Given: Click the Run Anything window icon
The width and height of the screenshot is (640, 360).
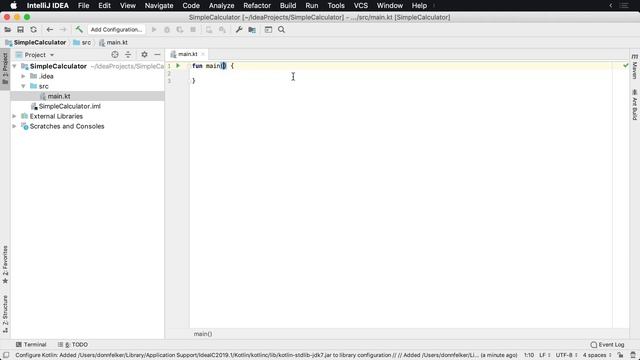Looking at the screenshot, I should 268,30.
